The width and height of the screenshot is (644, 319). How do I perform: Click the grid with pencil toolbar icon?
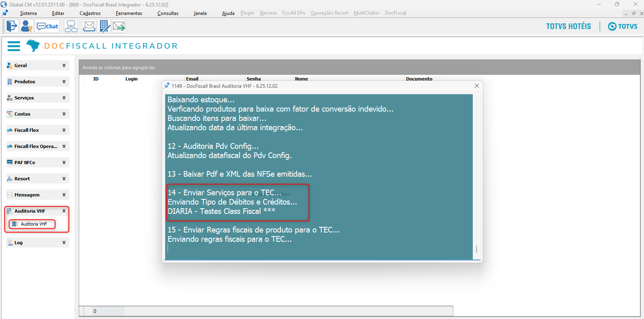click(104, 26)
